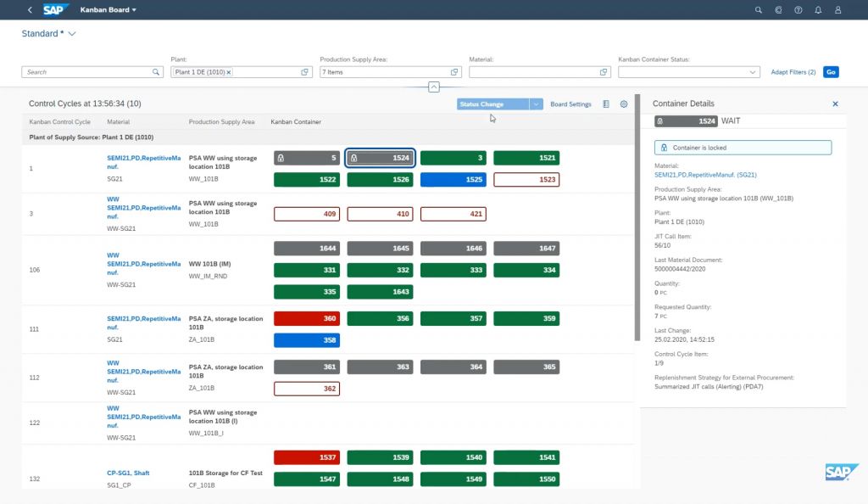Open the board settings gear icon
Viewport: 868px width, 504px height.
tap(624, 104)
